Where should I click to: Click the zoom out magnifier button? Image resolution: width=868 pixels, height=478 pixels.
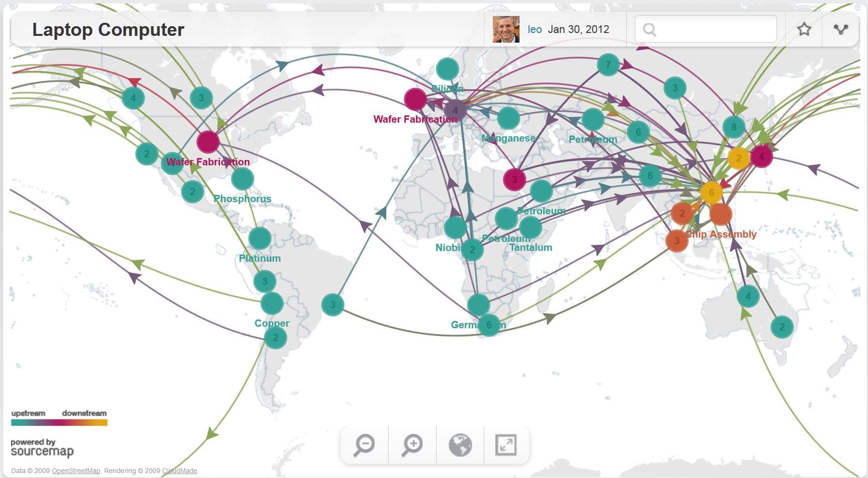(364, 445)
